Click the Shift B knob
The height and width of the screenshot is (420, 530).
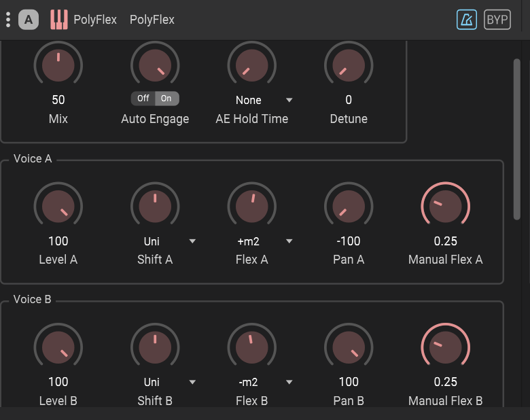coord(155,347)
